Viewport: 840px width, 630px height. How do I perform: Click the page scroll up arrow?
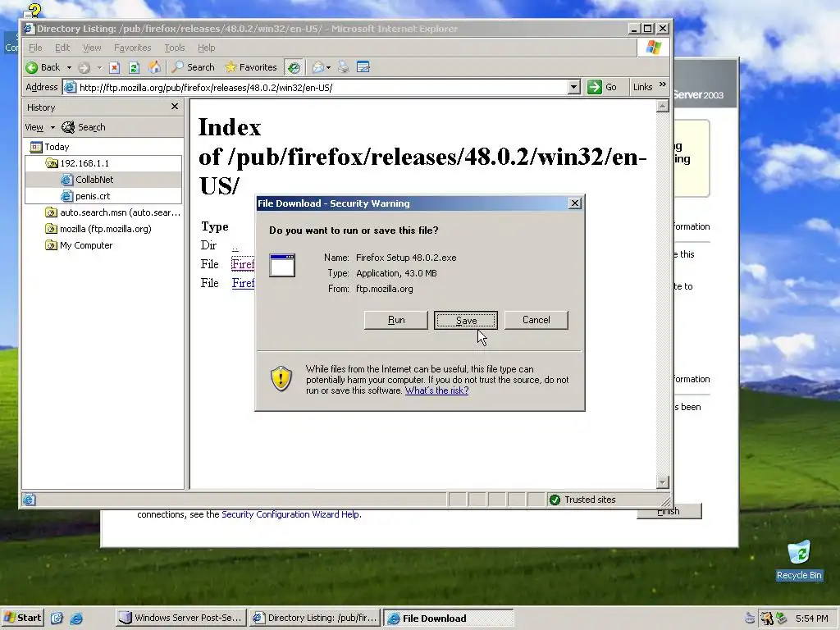coord(663,106)
